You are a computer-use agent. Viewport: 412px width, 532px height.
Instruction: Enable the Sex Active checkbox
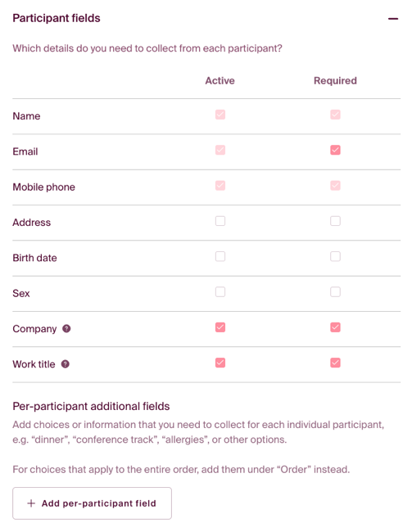coord(220,292)
